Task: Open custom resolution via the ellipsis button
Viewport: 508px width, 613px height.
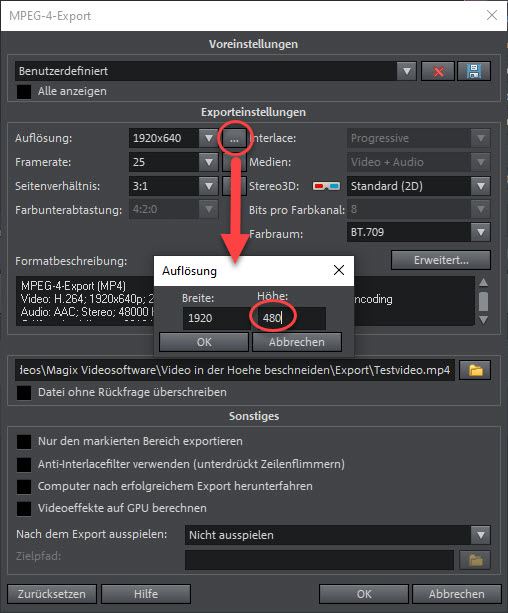Action: pos(234,138)
